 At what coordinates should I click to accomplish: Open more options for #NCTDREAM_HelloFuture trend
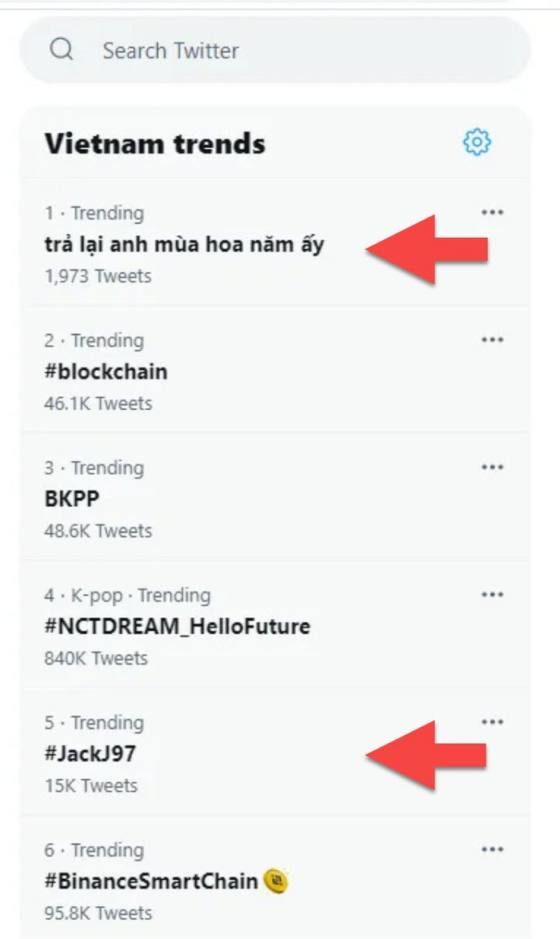[492, 594]
